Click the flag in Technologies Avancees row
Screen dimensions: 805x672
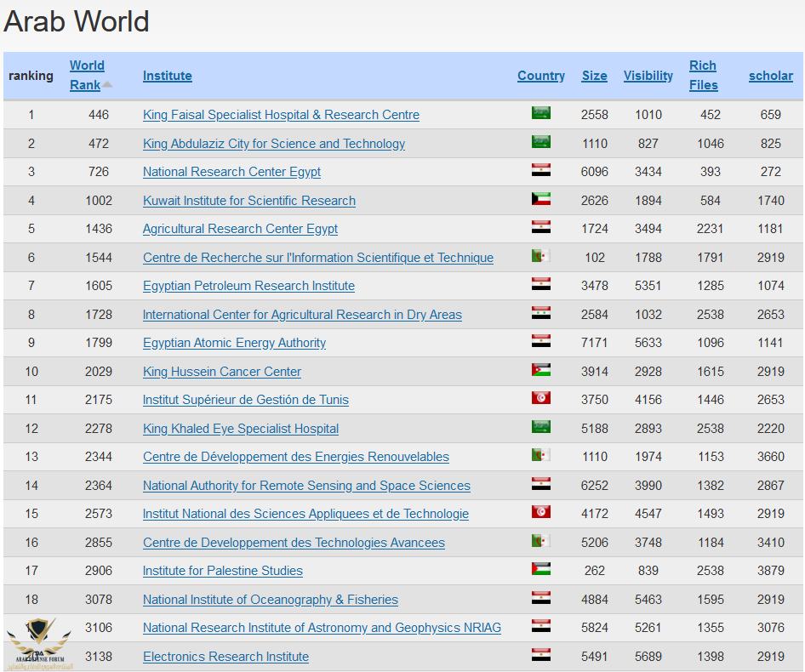(x=541, y=540)
